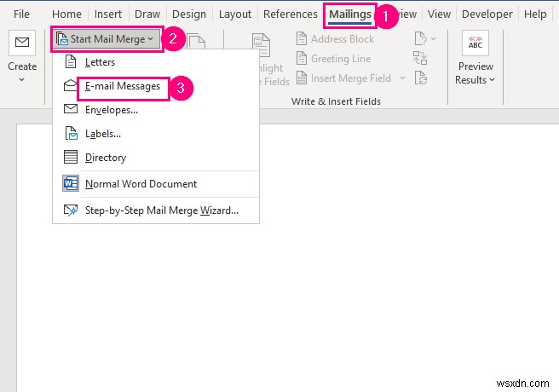Choose Envelopes... from the menu
This screenshot has width=559, height=392.
[156, 110]
